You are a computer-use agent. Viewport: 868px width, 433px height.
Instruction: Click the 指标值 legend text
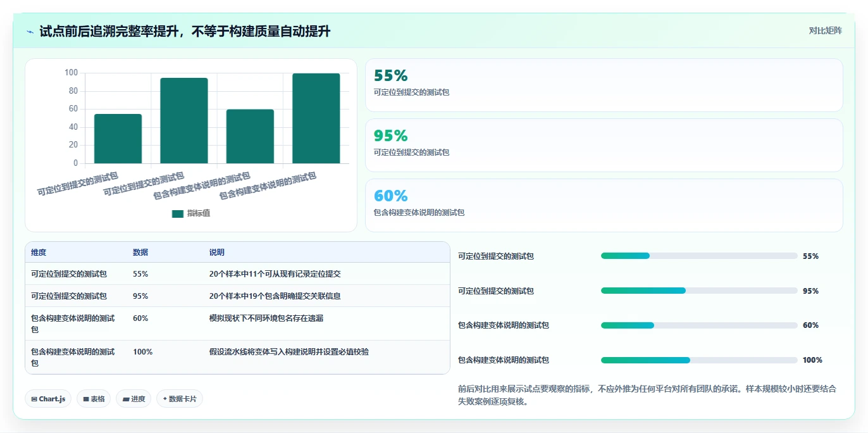(199, 214)
